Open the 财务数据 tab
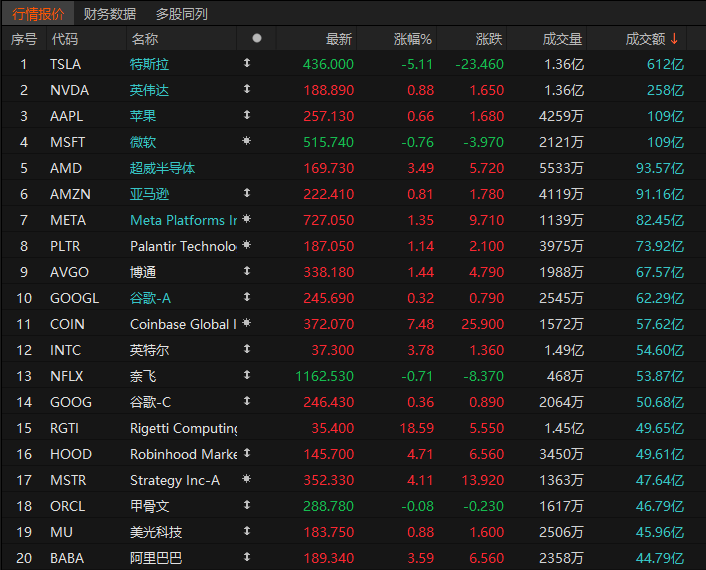 click(x=110, y=14)
